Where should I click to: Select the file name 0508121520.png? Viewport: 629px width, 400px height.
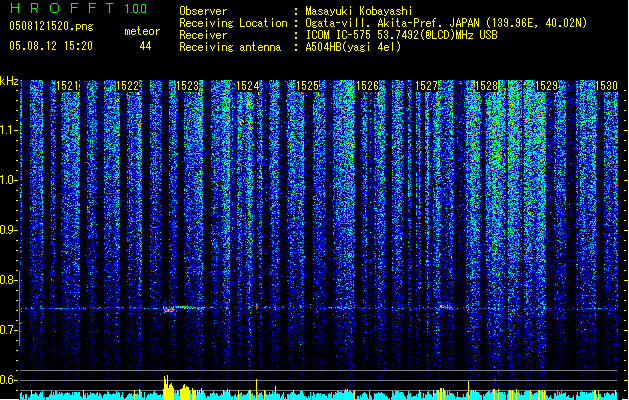click(51, 27)
